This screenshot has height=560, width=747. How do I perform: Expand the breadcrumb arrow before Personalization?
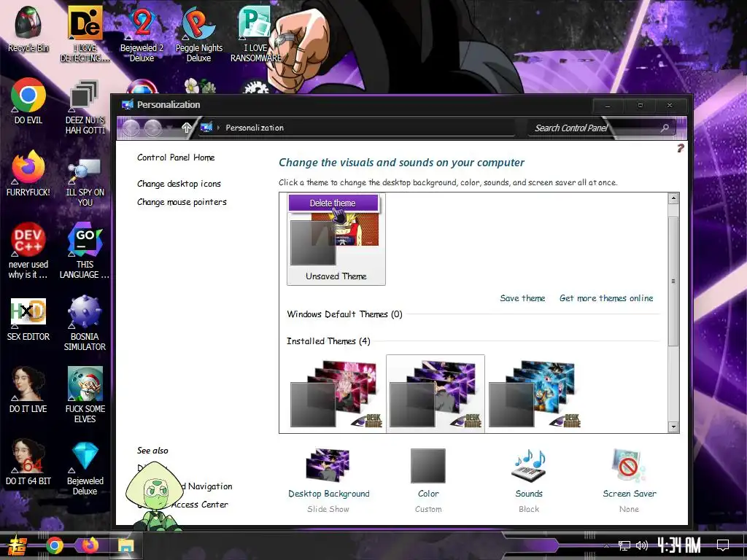point(218,128)
